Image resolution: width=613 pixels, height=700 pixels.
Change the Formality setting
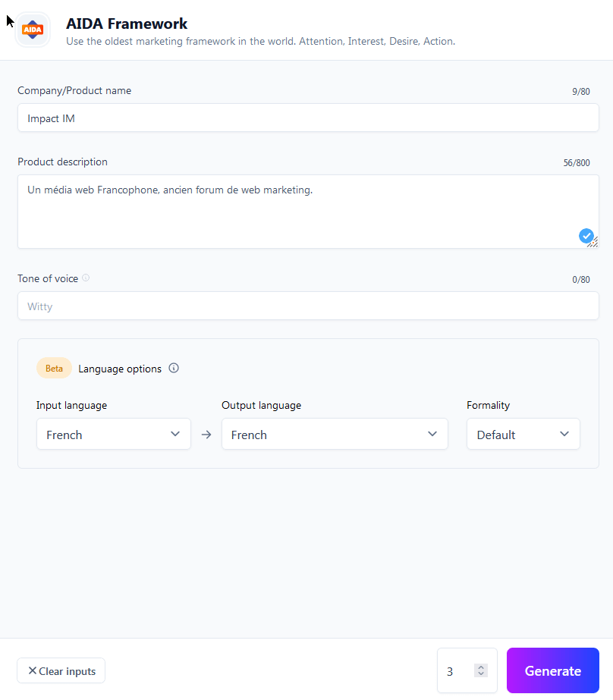point(523,434)
